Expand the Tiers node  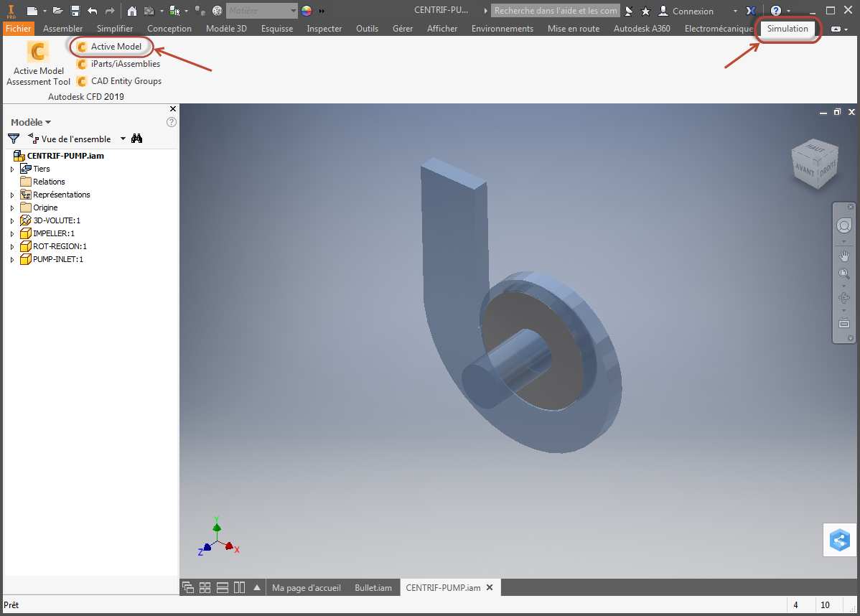12,169
